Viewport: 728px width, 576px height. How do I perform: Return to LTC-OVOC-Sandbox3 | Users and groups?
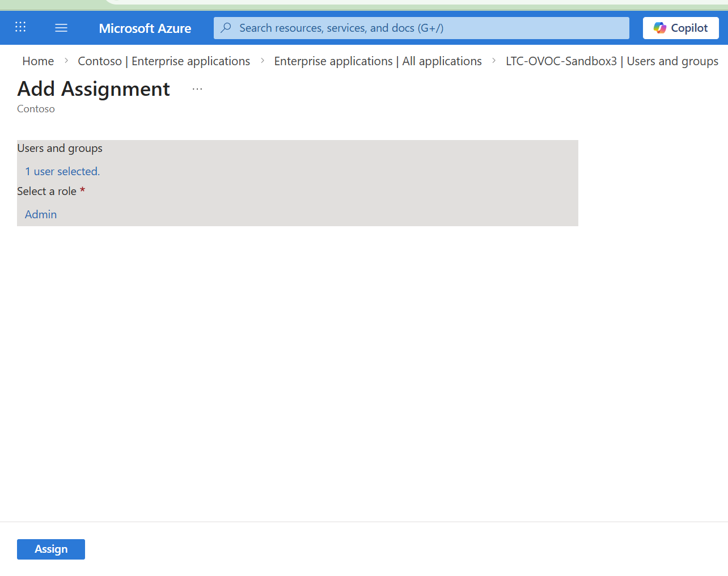click(612, 61)
